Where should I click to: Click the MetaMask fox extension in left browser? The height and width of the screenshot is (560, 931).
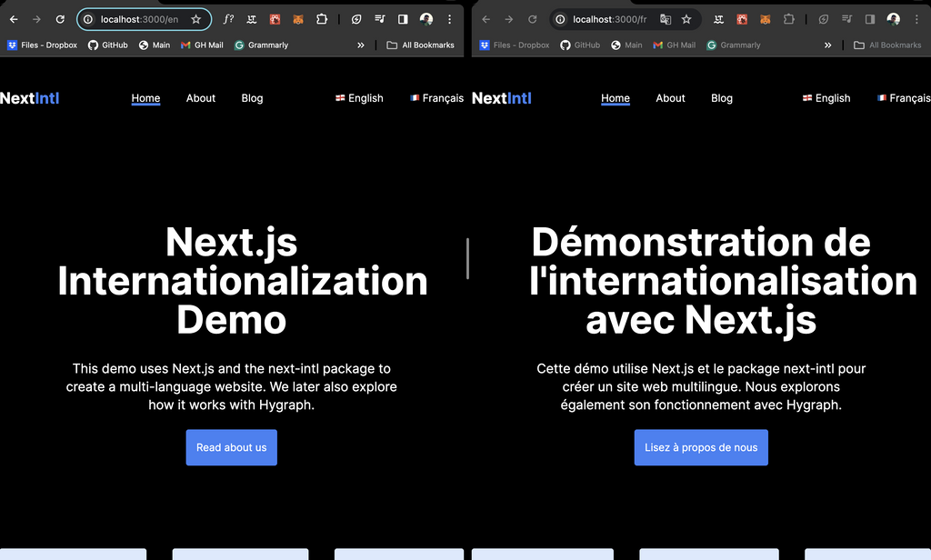pos(298,20)
